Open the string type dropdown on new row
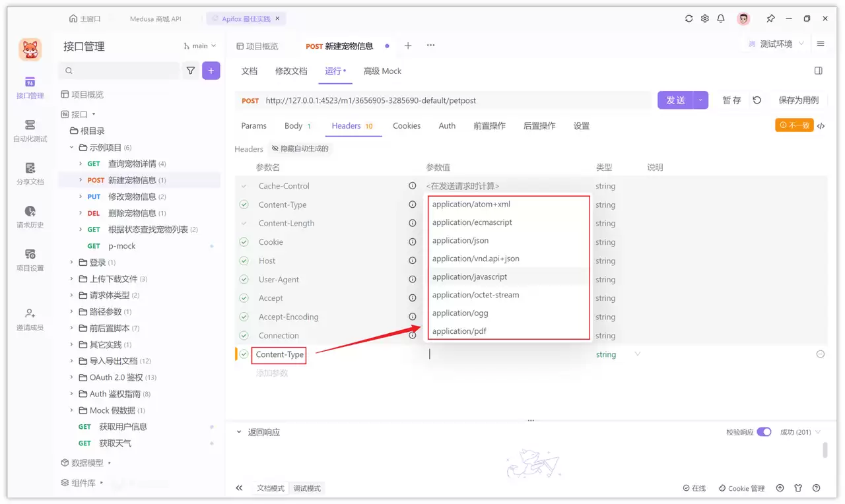The height and width of the screenshot is (504, 845). (x=637, y=354)
